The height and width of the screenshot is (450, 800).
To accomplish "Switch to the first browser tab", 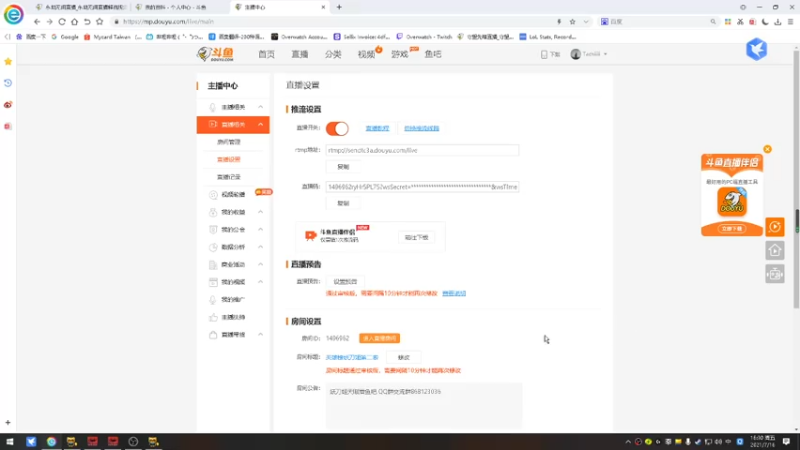I will tap(80, 7).
